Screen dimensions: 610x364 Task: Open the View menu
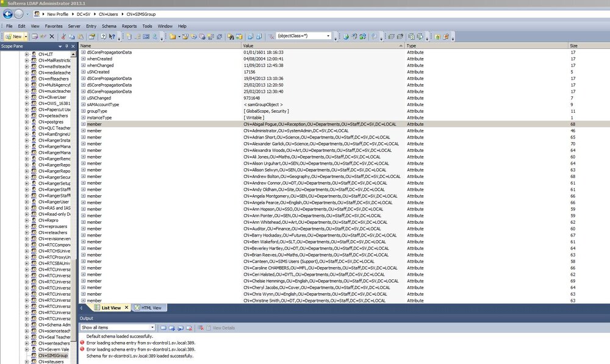[x=35, y=26]
